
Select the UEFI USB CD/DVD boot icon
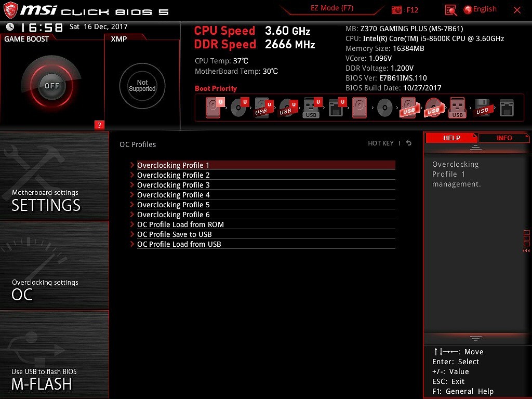(288, 108)
